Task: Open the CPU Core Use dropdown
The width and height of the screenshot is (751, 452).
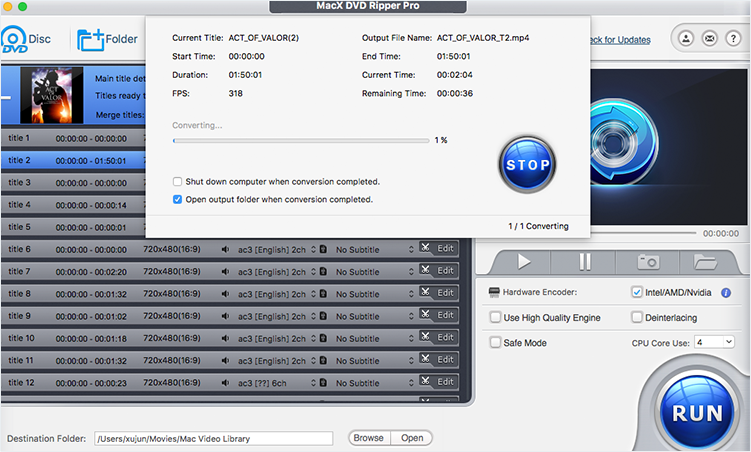Action: [x=714, y=342]
